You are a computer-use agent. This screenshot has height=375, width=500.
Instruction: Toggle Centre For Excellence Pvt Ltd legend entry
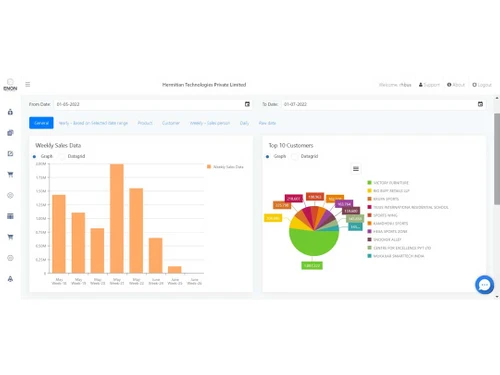point(399,248)
